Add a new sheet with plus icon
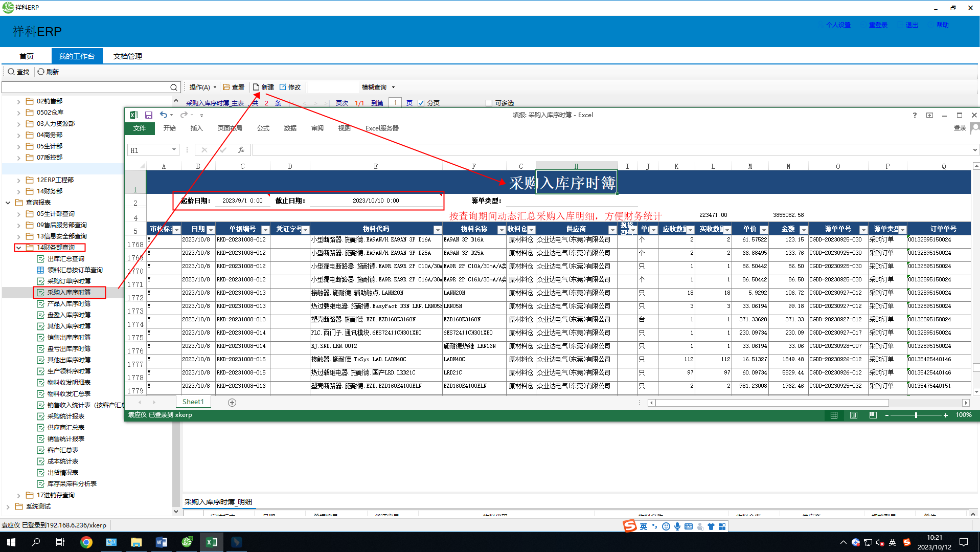Screen dimensions: 980x552 pos(232,403)
